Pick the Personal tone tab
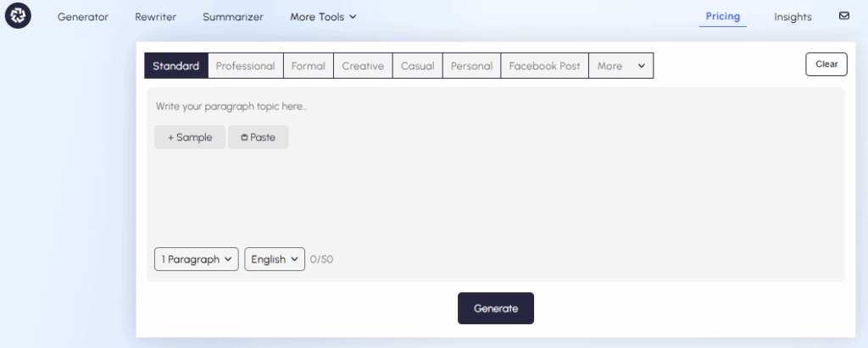 [471, 66]
